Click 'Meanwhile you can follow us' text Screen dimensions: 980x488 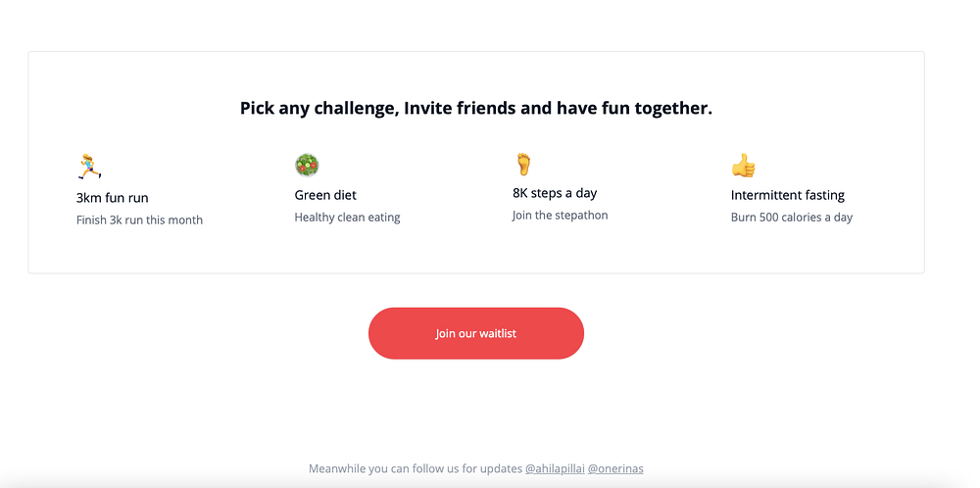(x=416, y=468)
